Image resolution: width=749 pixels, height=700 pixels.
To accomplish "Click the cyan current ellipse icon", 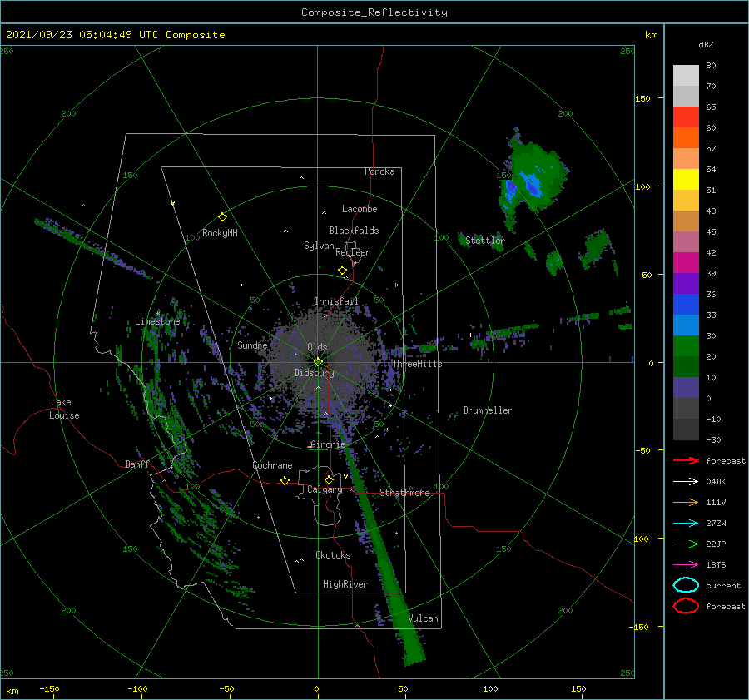I will pos(686,585).
